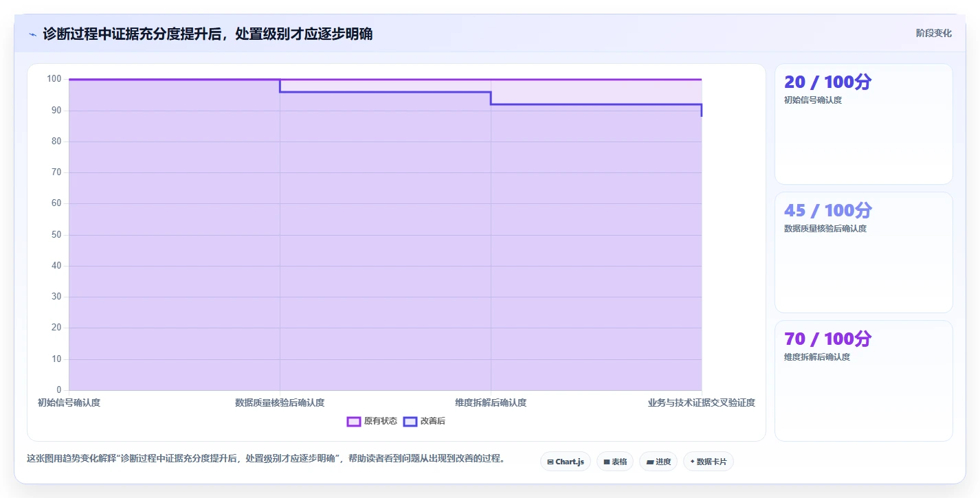
Task: Open the 20 / 100分 初始信号确认度 card
Action: [x=864, y=124]
